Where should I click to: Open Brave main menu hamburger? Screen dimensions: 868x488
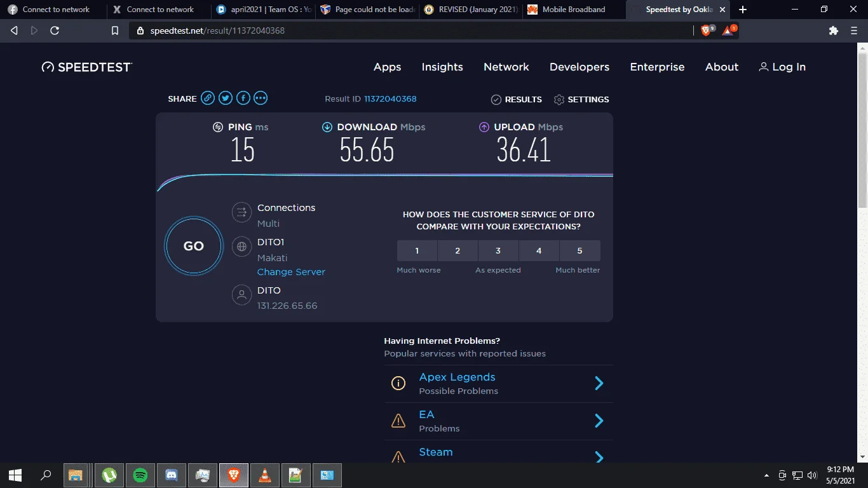point(854,30)
